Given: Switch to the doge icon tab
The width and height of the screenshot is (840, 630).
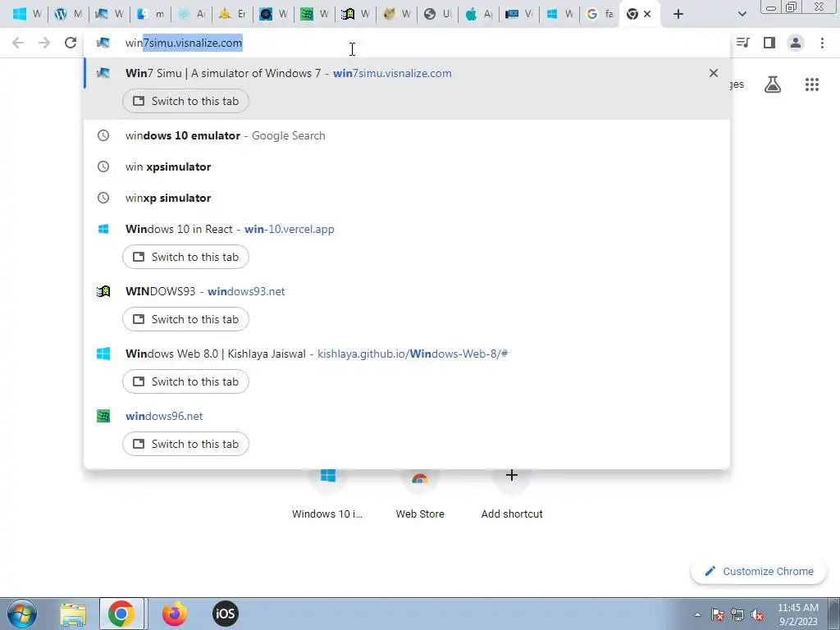Looking at the screenshot, I should [396, 15].
